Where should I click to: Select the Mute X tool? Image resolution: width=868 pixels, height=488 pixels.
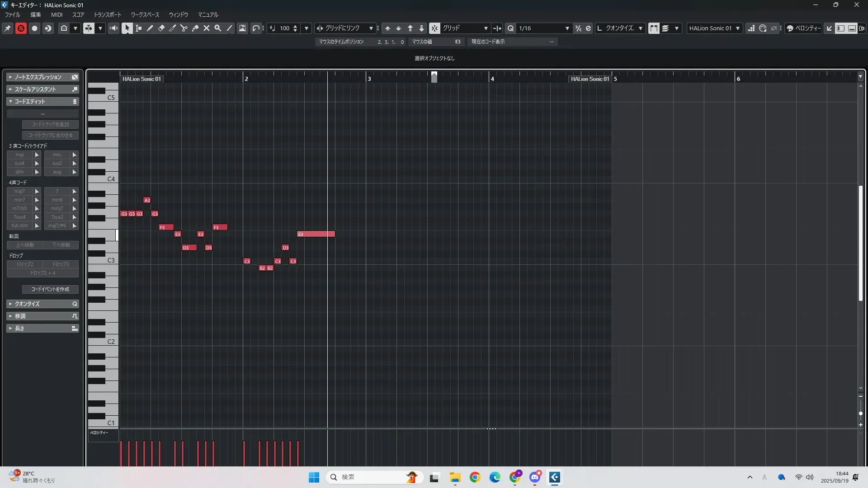(x=207, y=28)
